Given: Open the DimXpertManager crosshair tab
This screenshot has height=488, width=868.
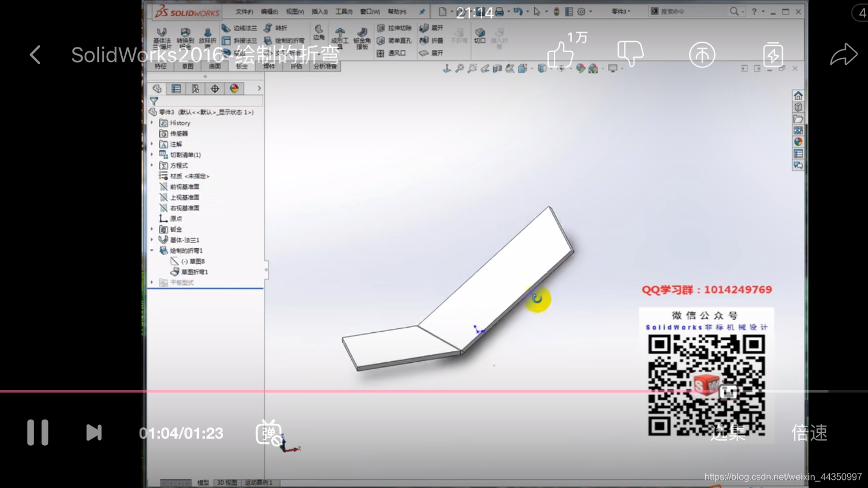Looking at the screenshot, I should coord(215,89).
